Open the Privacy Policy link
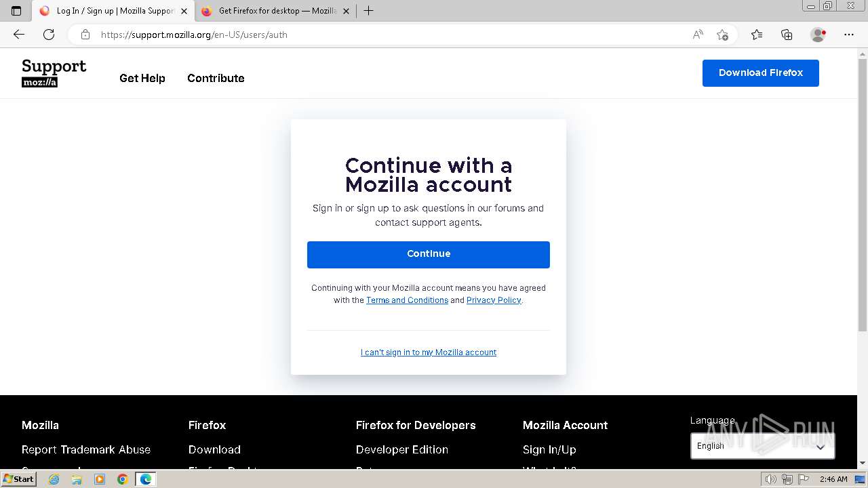The width and height of the screenshot is (868, 488). [494, 300]
